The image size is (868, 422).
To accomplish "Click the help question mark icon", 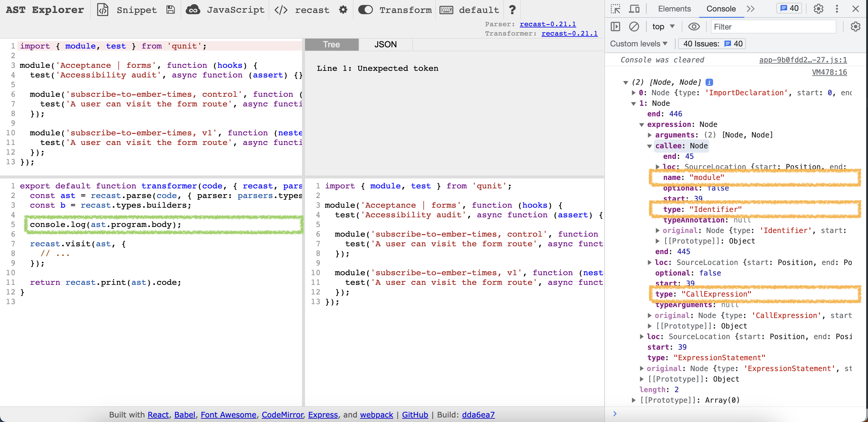I will point(512,10).
